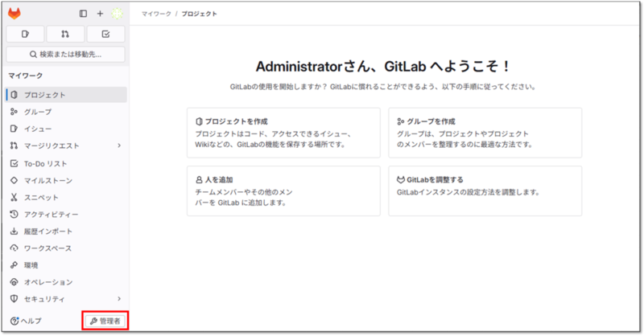Image resolution: width=644 pixels, height=336 pixels.
Task: Open the to-do list shortcut button
Action: pos(105,34)
